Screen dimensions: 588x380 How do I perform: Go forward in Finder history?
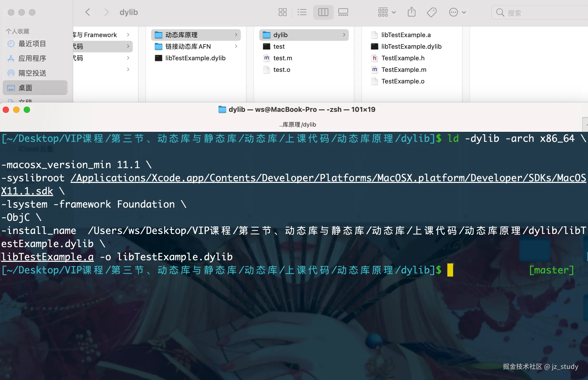tap(106, 12)
